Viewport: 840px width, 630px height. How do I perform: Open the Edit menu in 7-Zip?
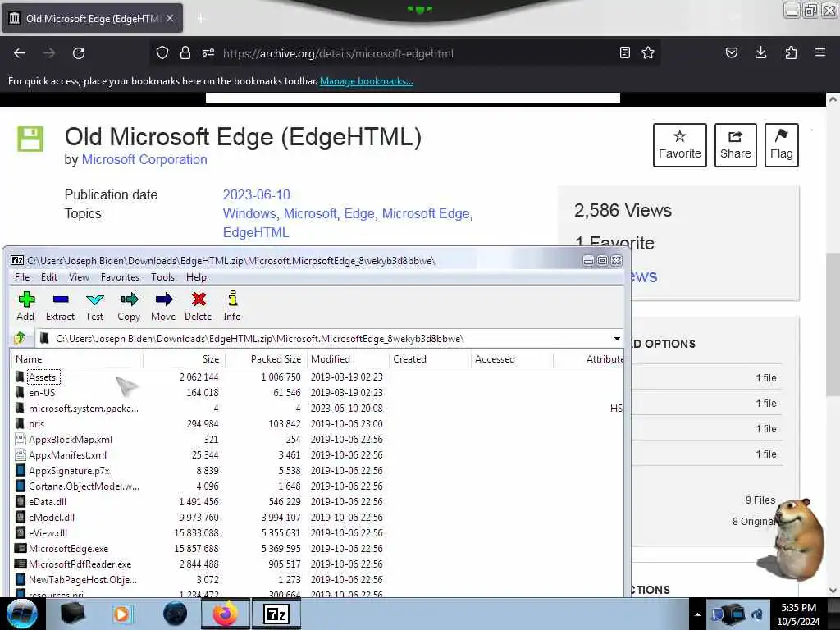pos(48,277)
